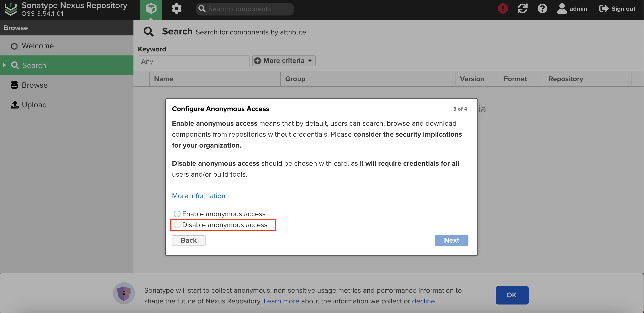Select Search in the sidebar menu
The image size is (644, 313).
point(67,65)
